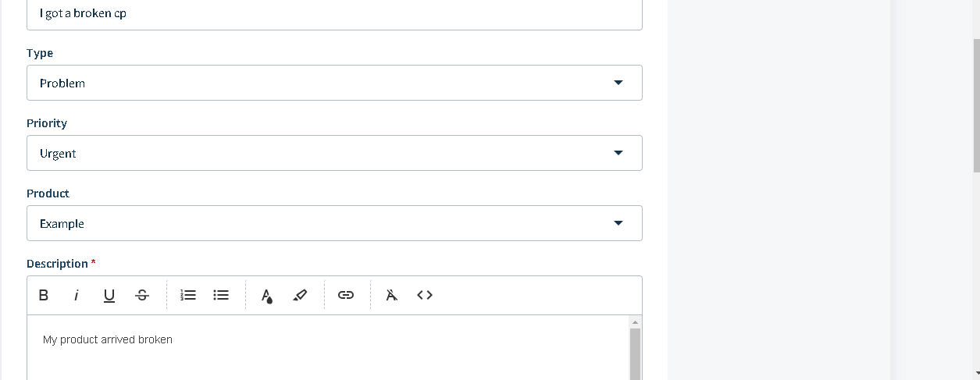Open the Type dropdown showing Problem
This screenshot has height=380, width=980.
coord(334,83)
